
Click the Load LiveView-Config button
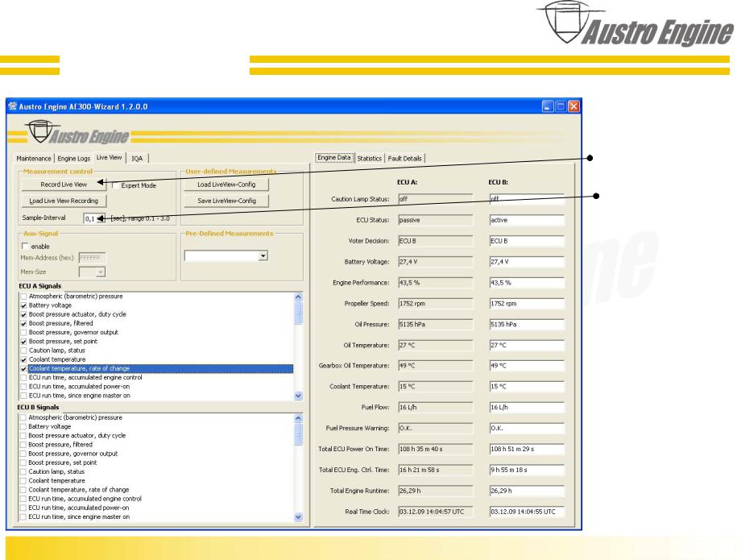(x=226, y=185)
